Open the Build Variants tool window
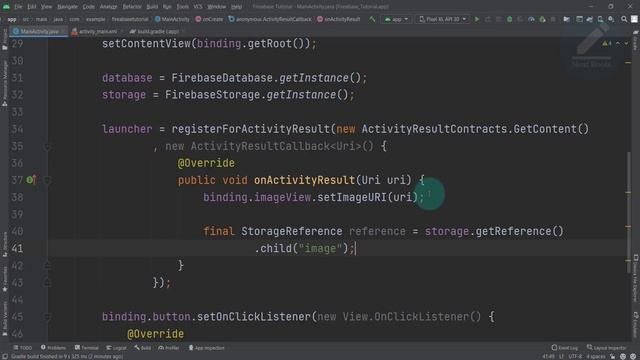The width and height of the screenshot is (640, 360). (4, 319)
